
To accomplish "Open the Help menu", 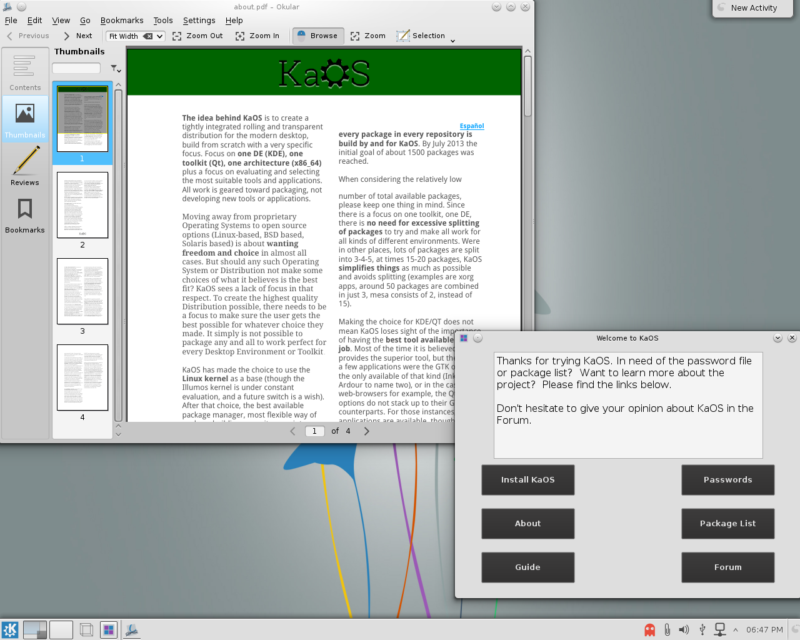I will click(234, 20).
